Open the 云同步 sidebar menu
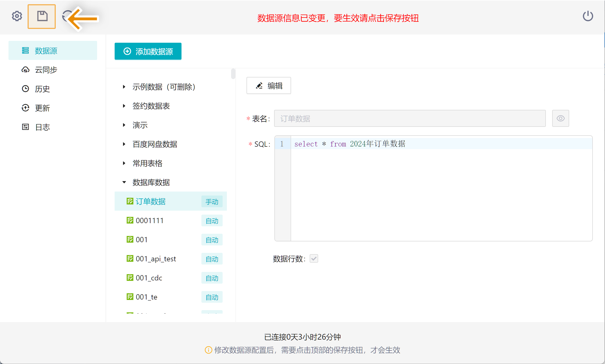605x364 pixels. point(53,70)
